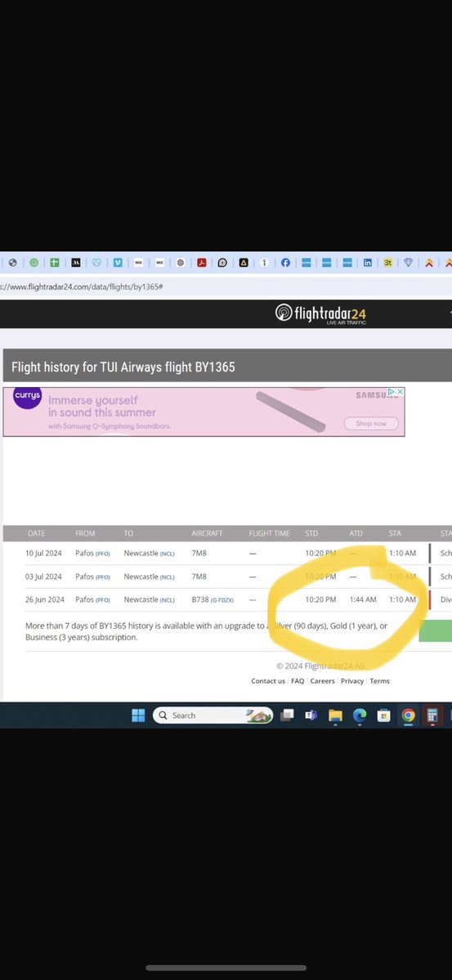The height and width of the screenshot is (980, 452).
Task: Open the Contact us footer link
Action: (268, 680)
